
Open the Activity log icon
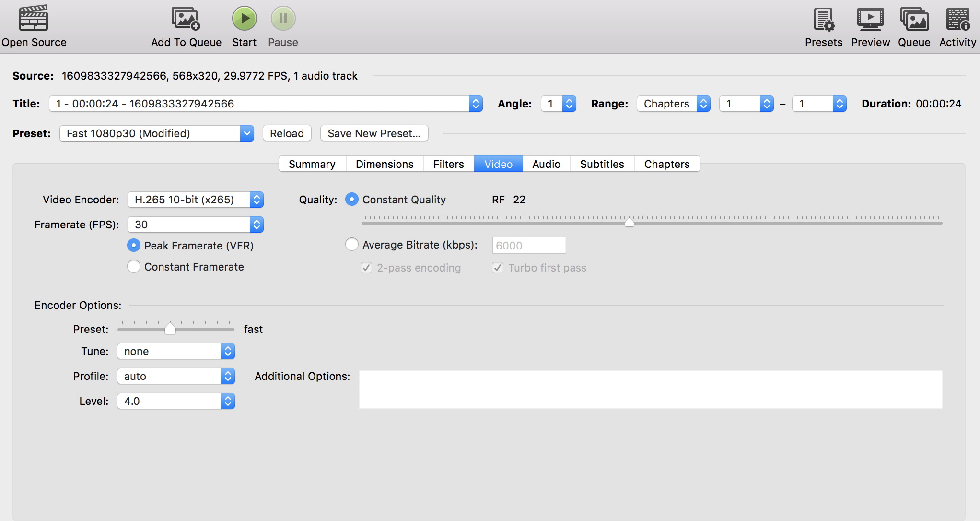tap(957, 19)
